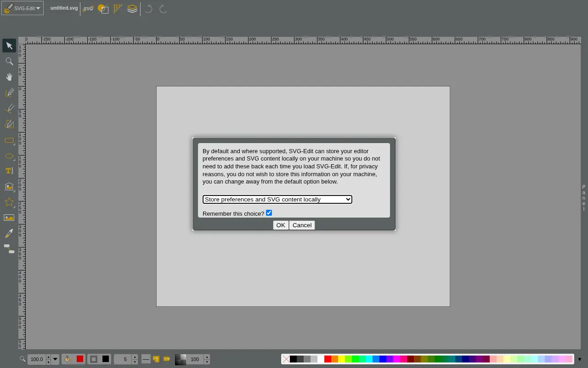Toggle the grid display icon

pyautogui.click(x=118, y=8)
